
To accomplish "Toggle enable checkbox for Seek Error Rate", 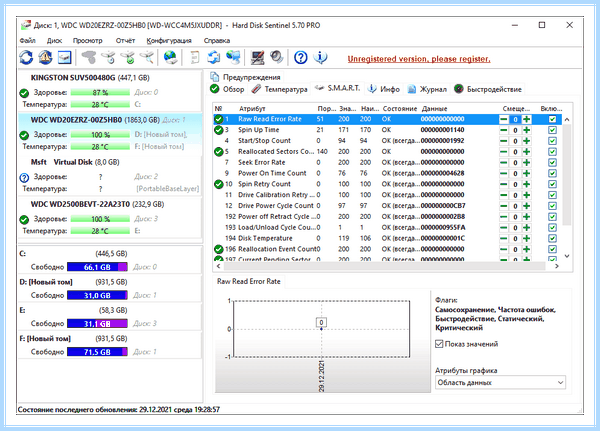I will (x=552, y=163).
